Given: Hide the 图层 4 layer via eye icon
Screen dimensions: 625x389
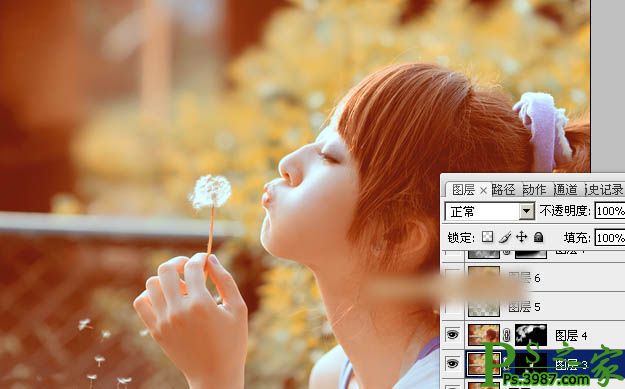Looking at the screenshot, I should tap(452, 334).
